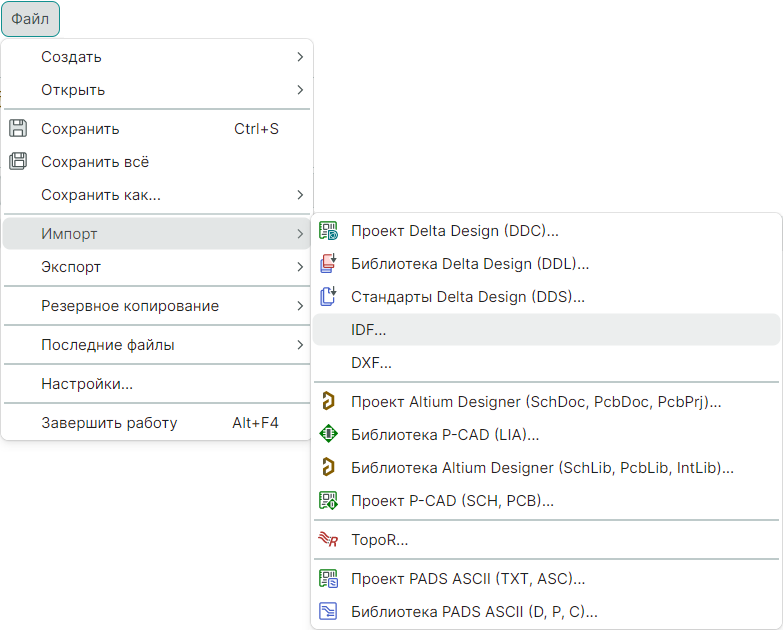Open the Резервное копирование submenu
Image resolution: width=783 pixels, height=630 pixels.
[x=130, y=306]
